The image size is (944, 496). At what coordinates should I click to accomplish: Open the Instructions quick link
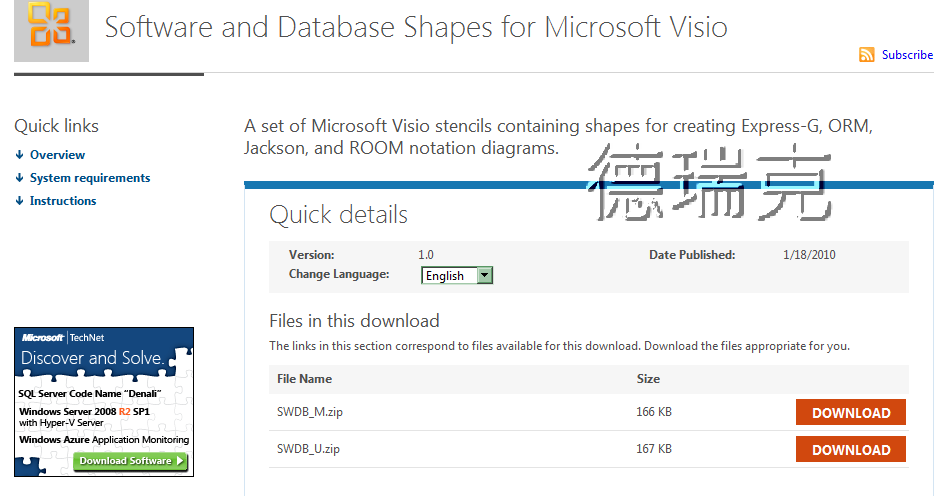pyautogui.click(x=63, y=201)
